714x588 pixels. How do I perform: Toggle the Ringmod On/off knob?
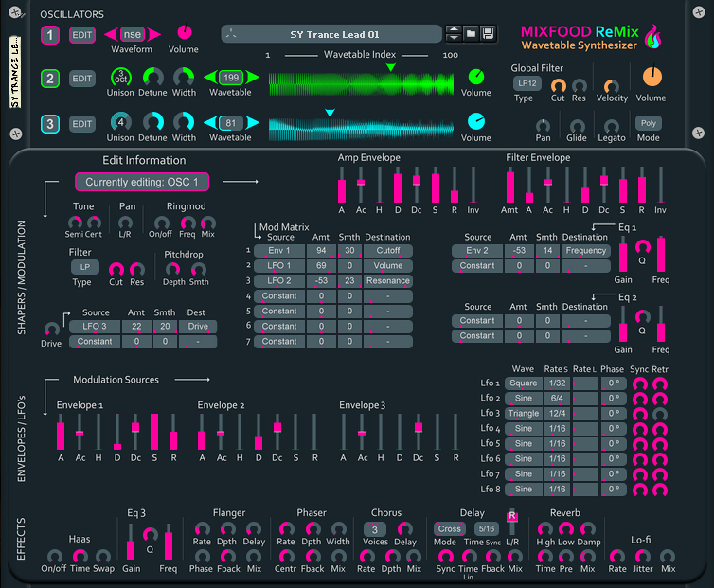click(161, 223)
